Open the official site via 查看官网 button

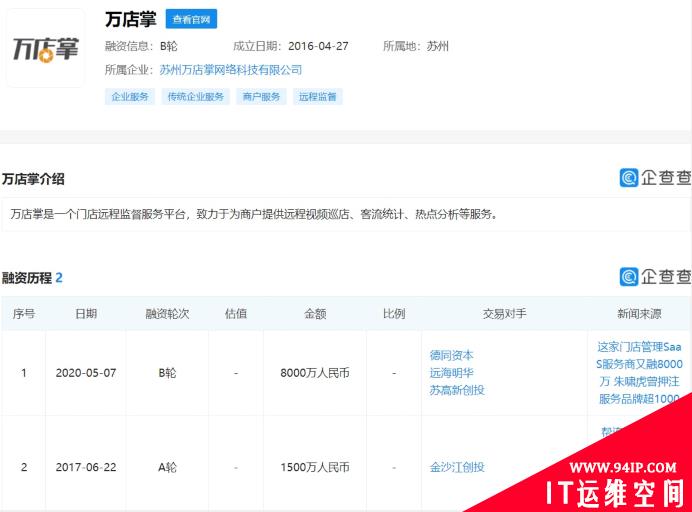coord(191,19)
